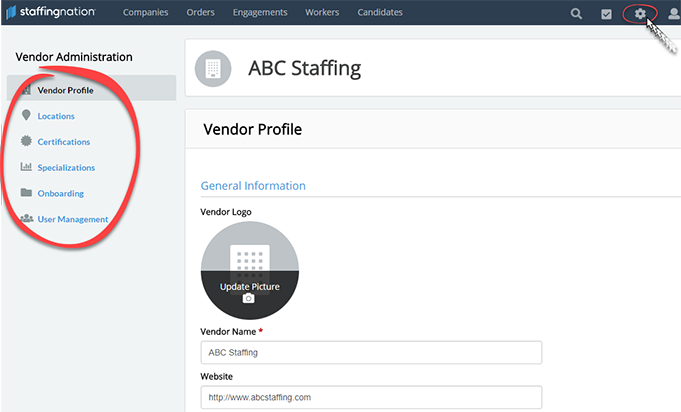Click the User Management people icon
Screen dimensions: 681x412
tap(26, 218)
